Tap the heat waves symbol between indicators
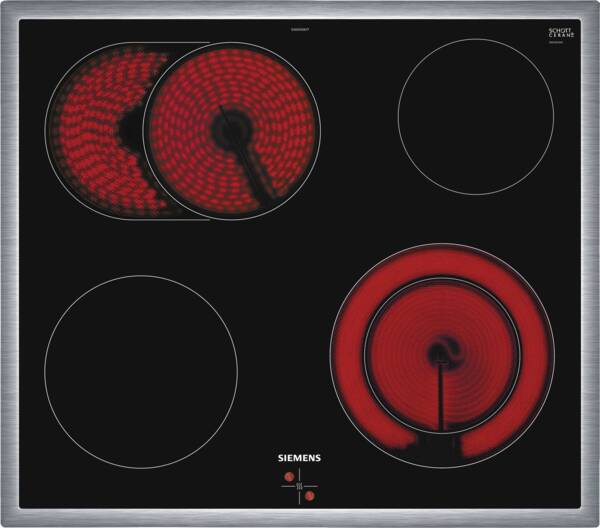The height and width of the screenshot is (528, 600). click(x=299, y=486)
